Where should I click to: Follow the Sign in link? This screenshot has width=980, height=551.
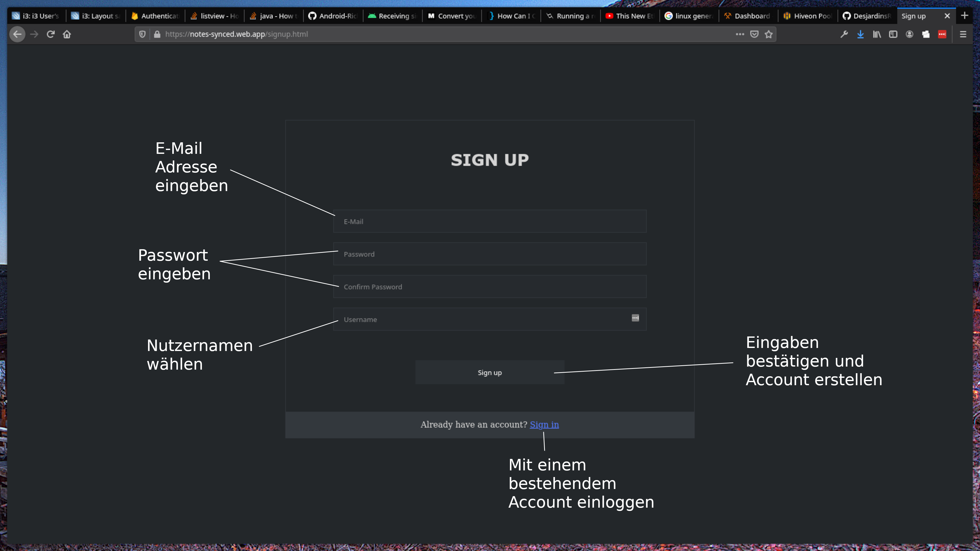[544, 424]
